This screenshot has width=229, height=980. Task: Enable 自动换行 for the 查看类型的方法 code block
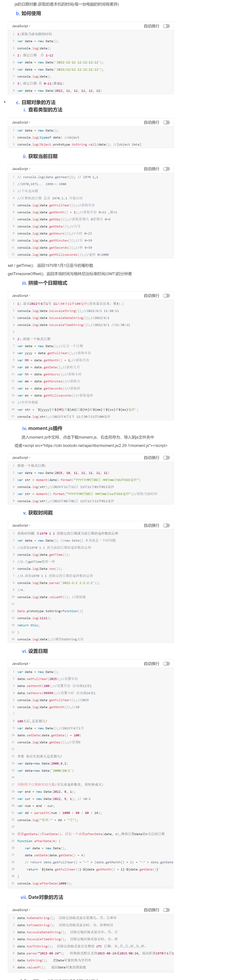click(x=166, y=123)
